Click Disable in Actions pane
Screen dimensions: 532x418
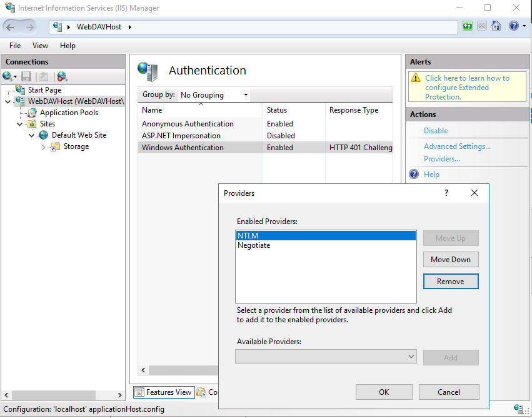click(436, 130)
